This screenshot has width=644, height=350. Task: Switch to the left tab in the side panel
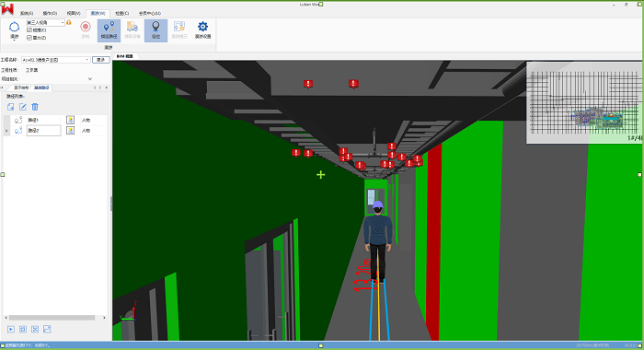21,87
